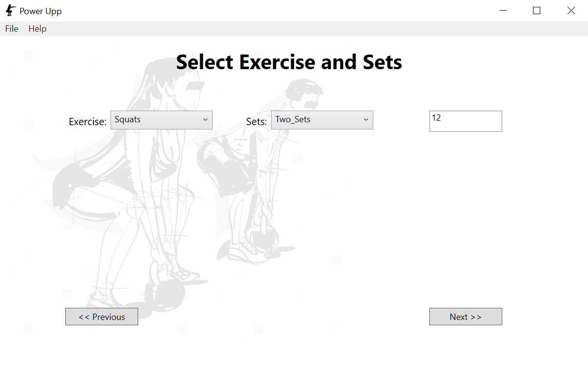
Task: Minimize the Power Upp window
Action: tap(503, 10)
